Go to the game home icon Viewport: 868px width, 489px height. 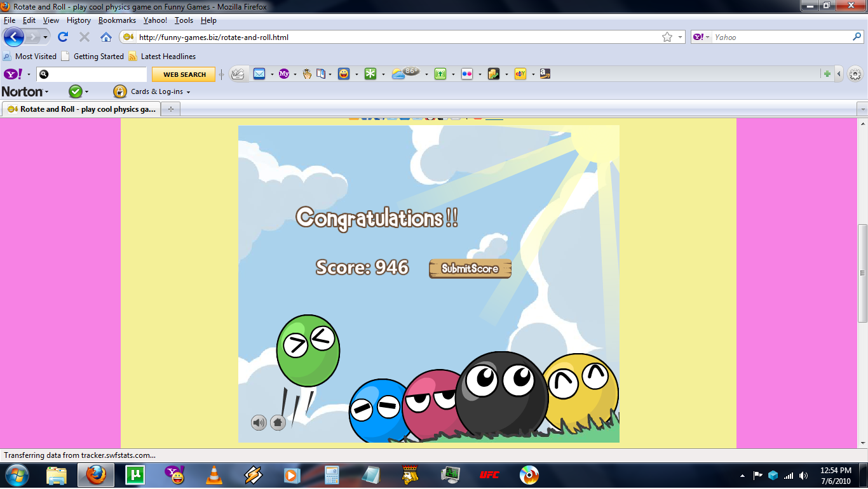pos(278,422)
